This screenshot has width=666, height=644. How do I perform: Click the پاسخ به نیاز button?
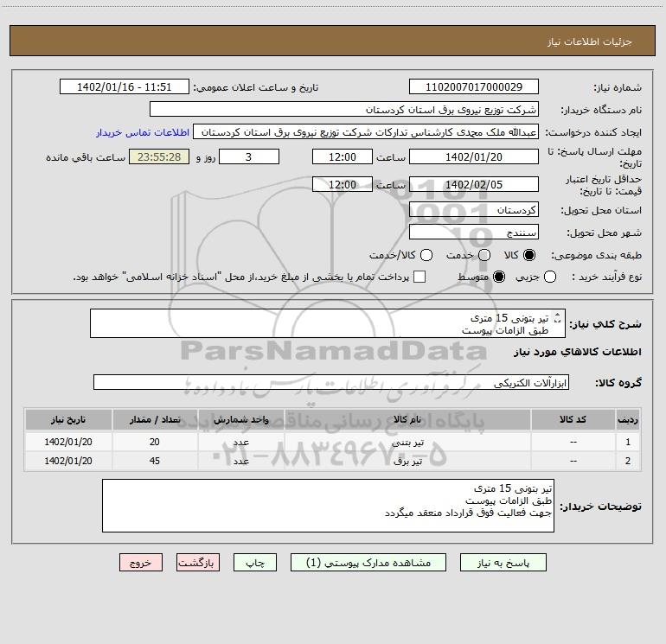[x=503, y=563]
